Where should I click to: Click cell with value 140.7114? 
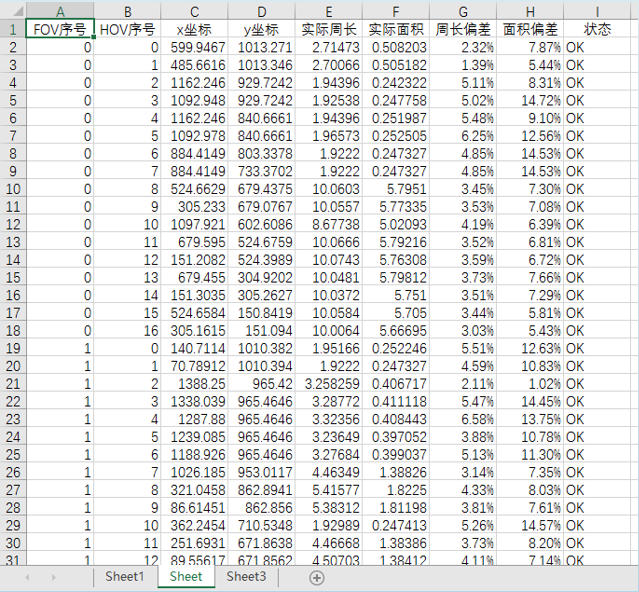click(194, 348)
